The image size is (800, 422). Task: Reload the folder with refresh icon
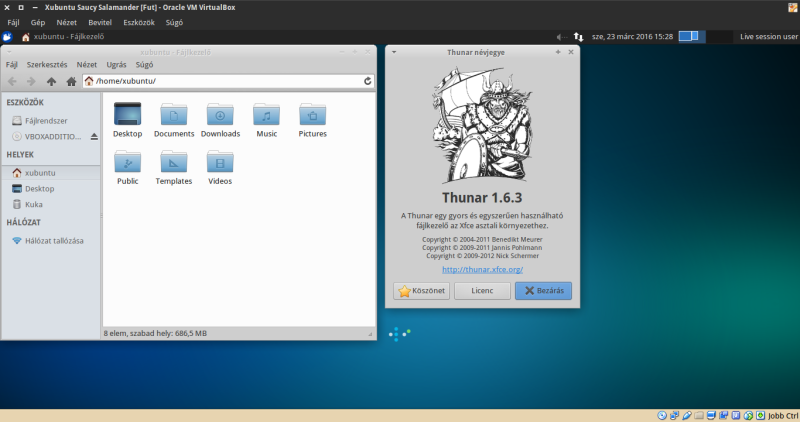tap(367, 81)
